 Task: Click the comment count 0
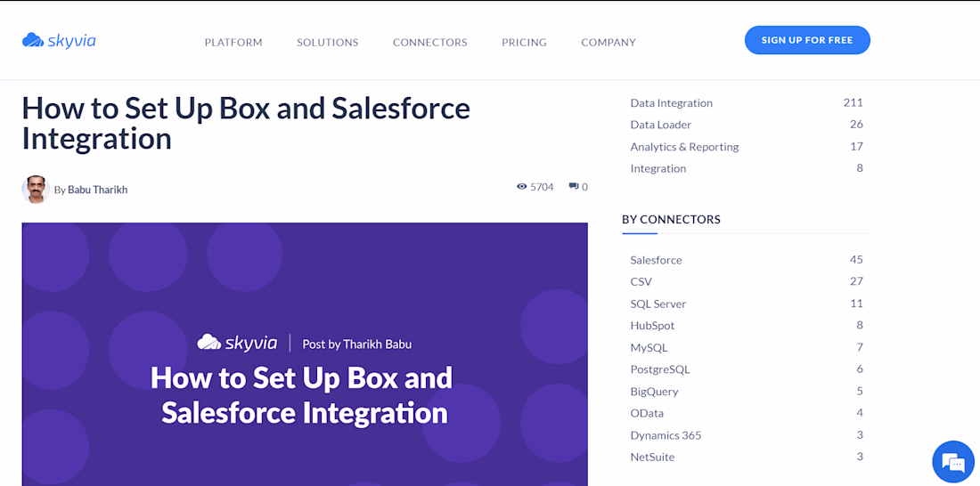584,187
